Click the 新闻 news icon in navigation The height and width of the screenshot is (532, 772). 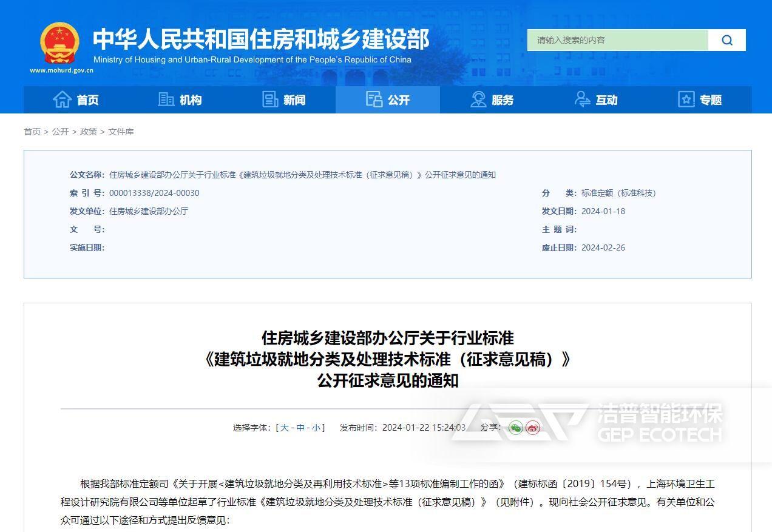tap(271, 99)
